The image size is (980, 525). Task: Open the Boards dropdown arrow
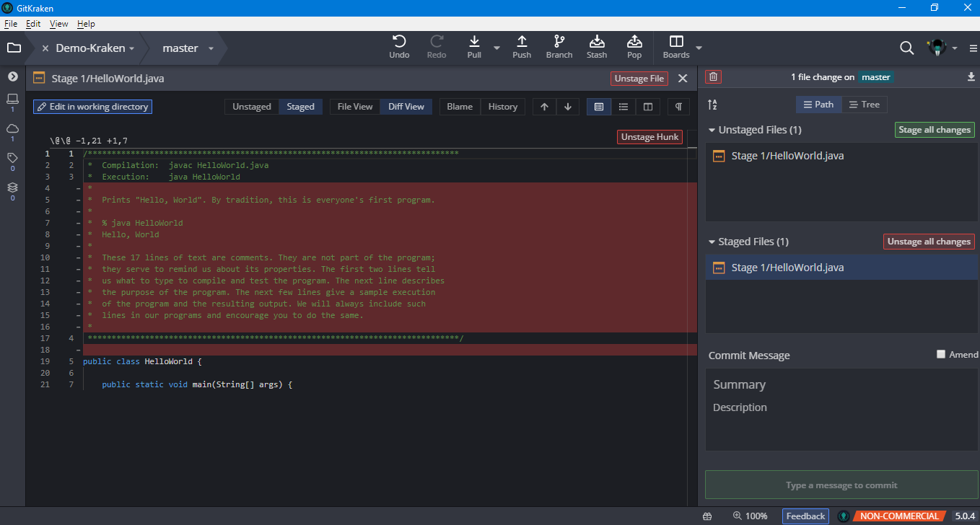pos(698,48)
